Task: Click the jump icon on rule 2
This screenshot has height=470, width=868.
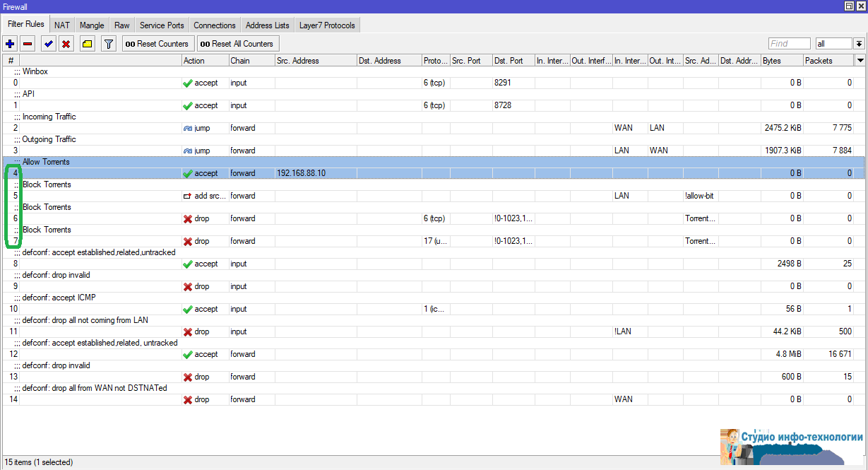Action: 187,128
